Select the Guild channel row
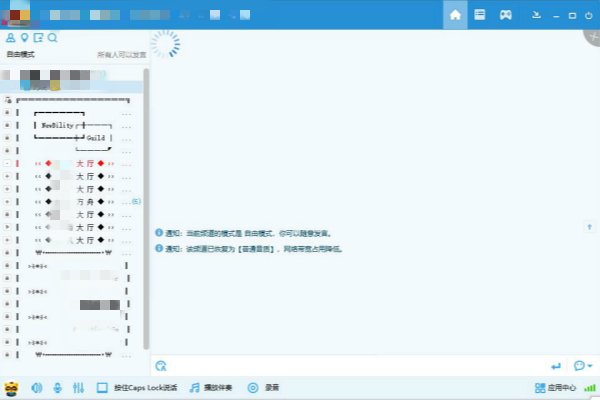Image resolution: width=600 pixels, height=400 pixels. click(x=96, y=138)
